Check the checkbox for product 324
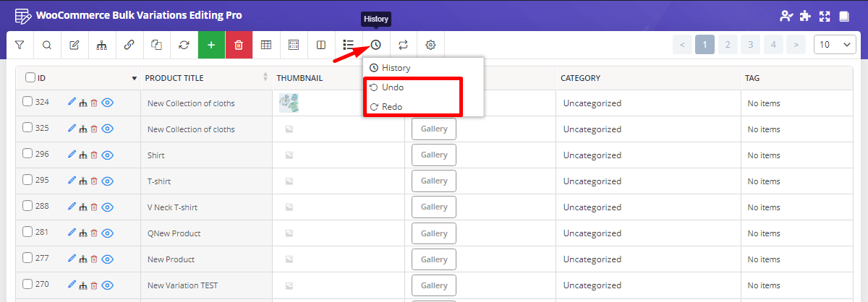The width and height of the screenshot is (868, 302). click(x=27, y=102)
